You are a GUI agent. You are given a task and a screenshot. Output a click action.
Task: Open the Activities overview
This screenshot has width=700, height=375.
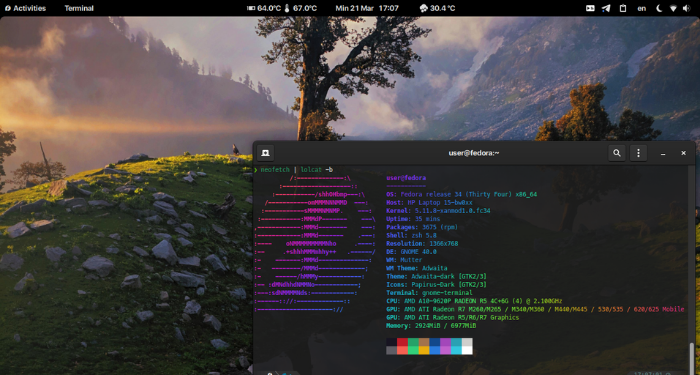(25, 8)
